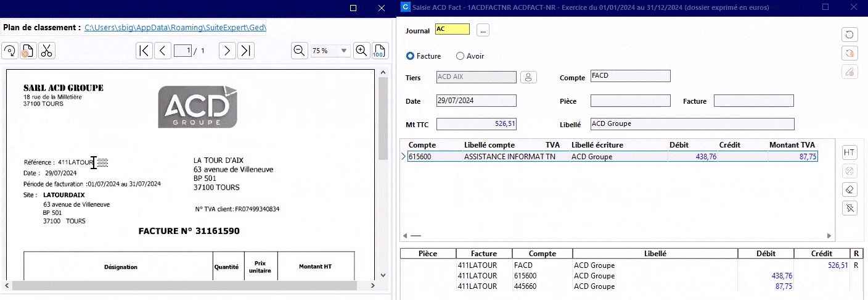
Task: Click the remove document page icon
Action: point(28,51)
